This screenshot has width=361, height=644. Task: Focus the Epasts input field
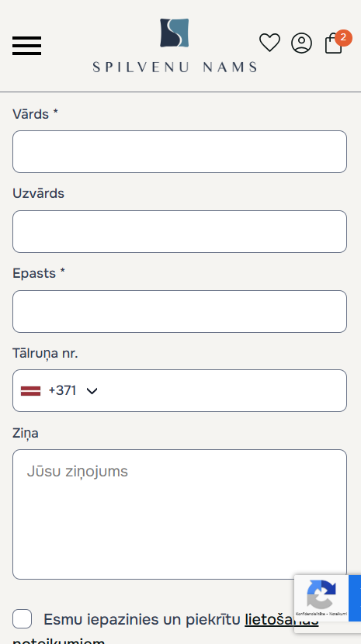(179, 311)
